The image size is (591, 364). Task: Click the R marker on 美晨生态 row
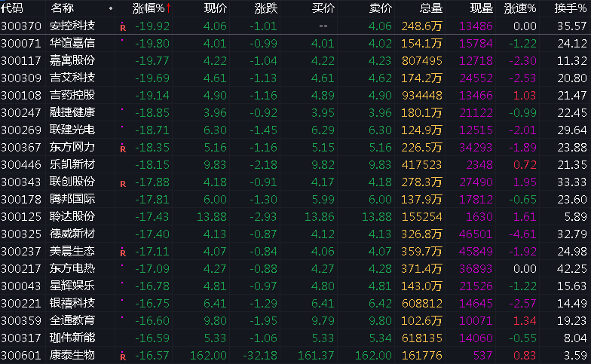pyautogui.click(x=123, y=252)
